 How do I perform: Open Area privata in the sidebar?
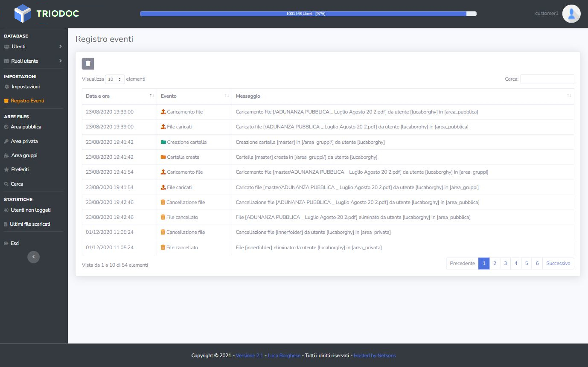[24, 141]
